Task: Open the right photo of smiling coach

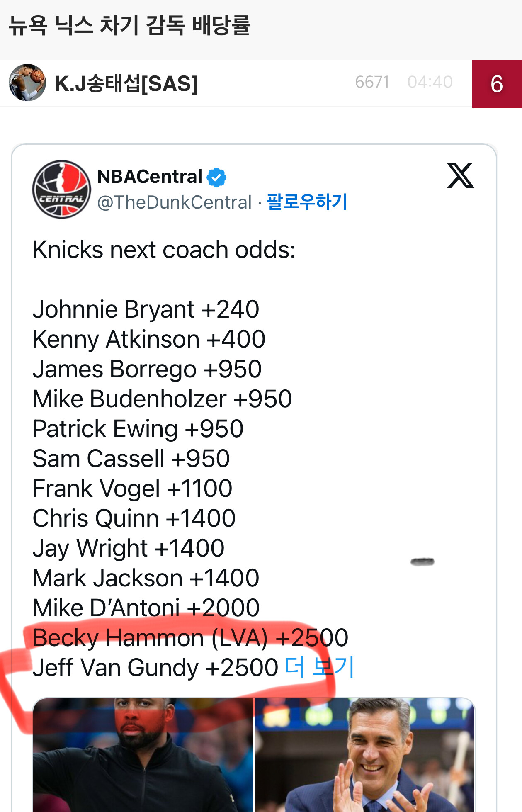Action: (x=365, y=755)
